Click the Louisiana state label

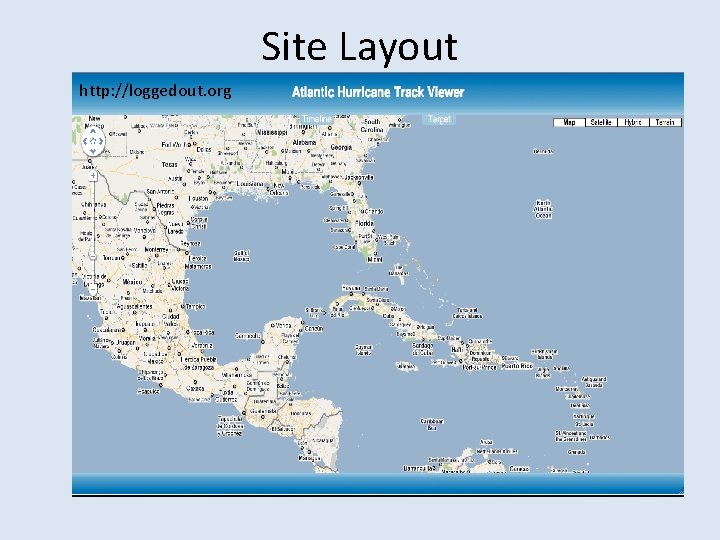pyautogui.click(x=250, y=184)
